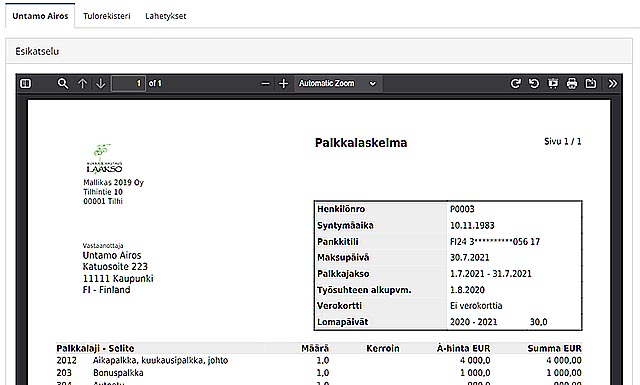The width and height of the screenshot is (640, 385).
Task: Open the PDF viewer tools menu
Action: 613,84
